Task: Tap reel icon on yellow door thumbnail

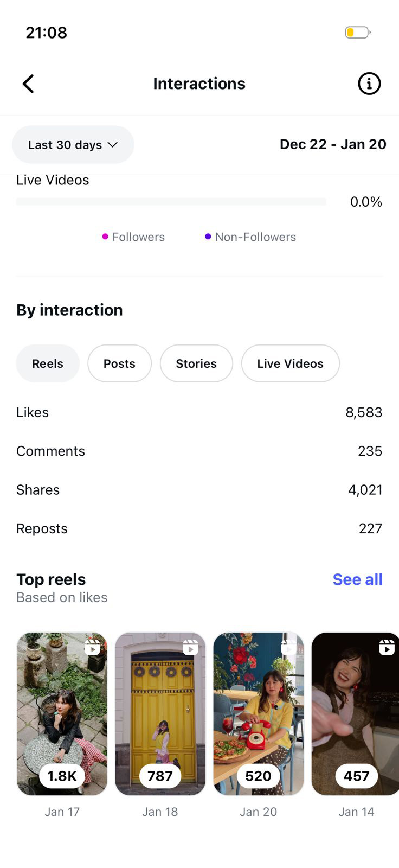Action: click(x=190, y=647)
